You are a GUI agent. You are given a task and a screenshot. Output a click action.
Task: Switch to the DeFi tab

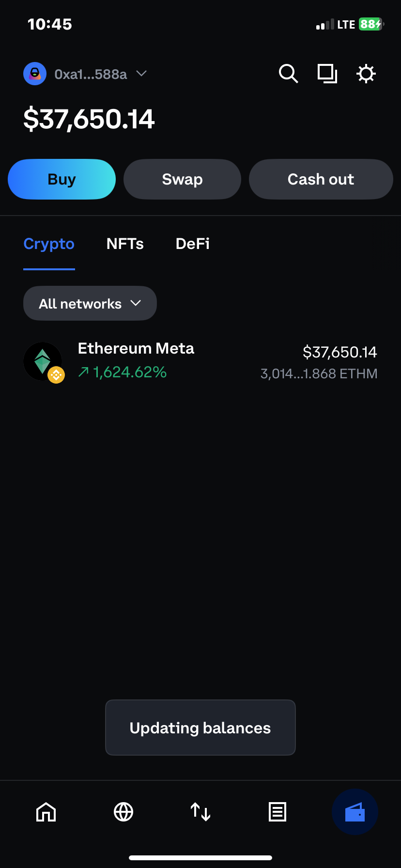(193, 244)
